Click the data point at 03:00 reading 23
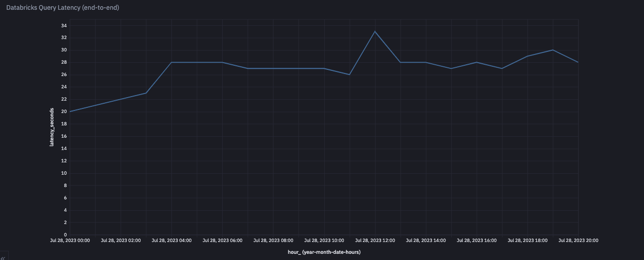 click(146, 93)
